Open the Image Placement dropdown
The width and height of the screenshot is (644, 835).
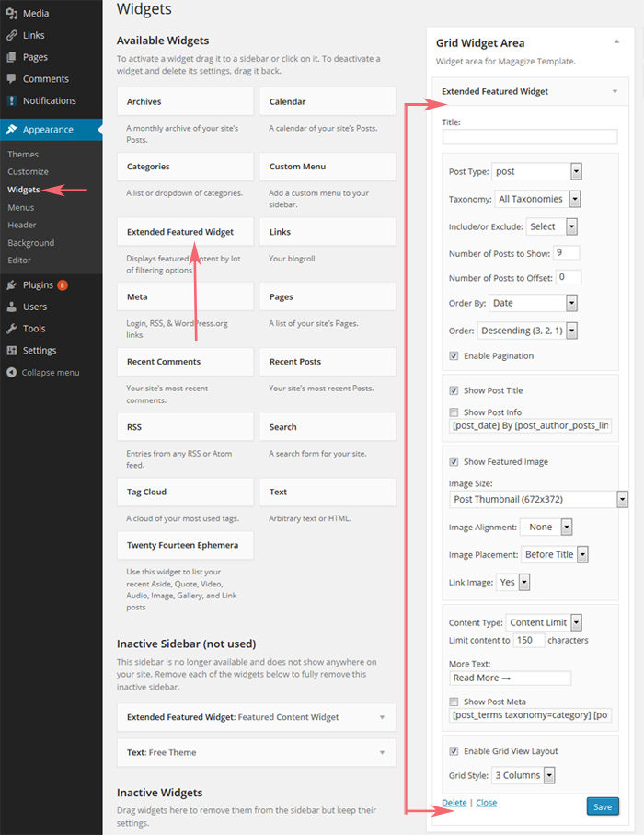click(x=555, y=555)
